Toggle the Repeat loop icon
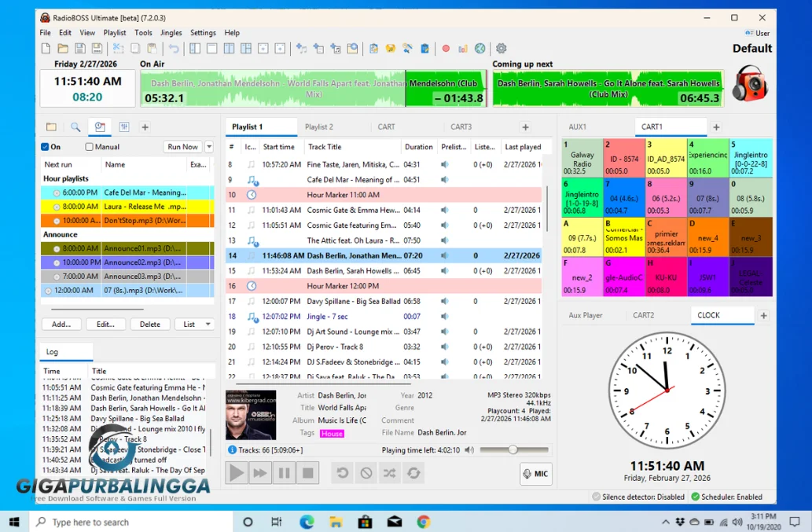Viewport: 812px width, 532px height. (413, 472)
